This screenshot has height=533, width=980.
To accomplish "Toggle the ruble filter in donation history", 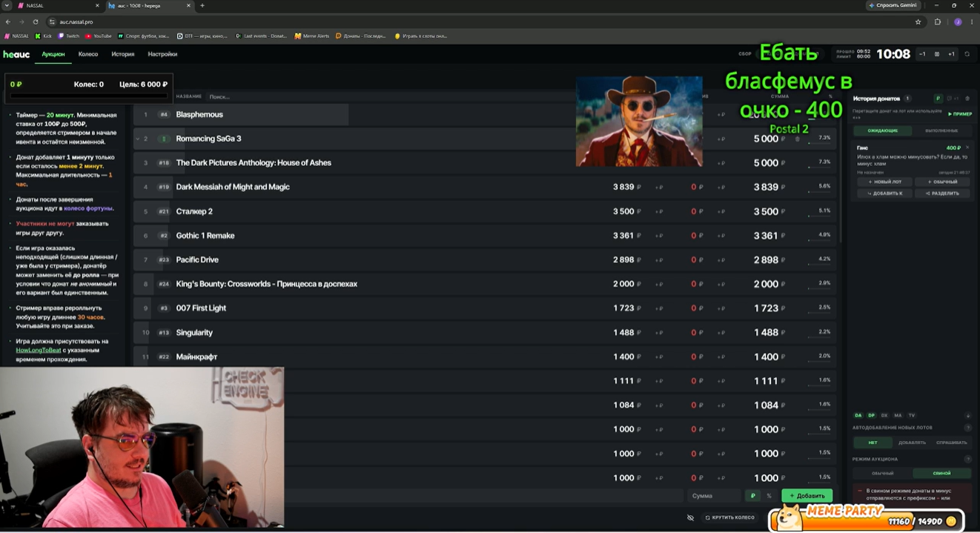I will (x=938, y=99).
